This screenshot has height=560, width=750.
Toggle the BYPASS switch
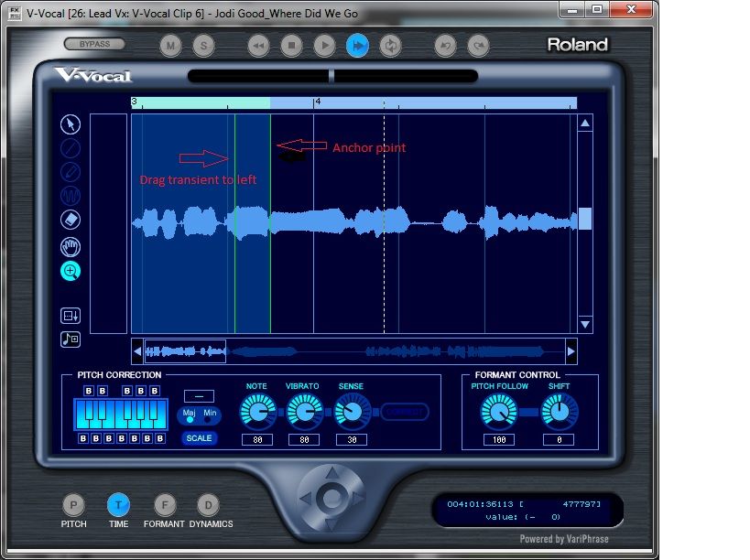[94, 44]
